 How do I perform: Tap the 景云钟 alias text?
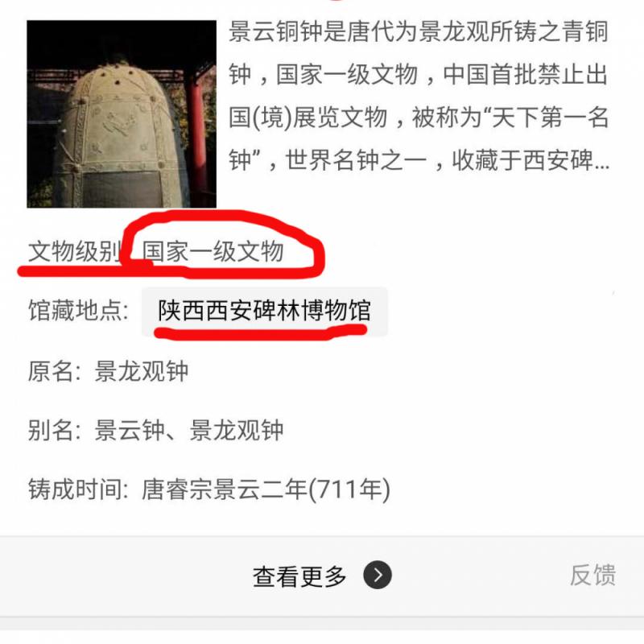click(130, 430)
